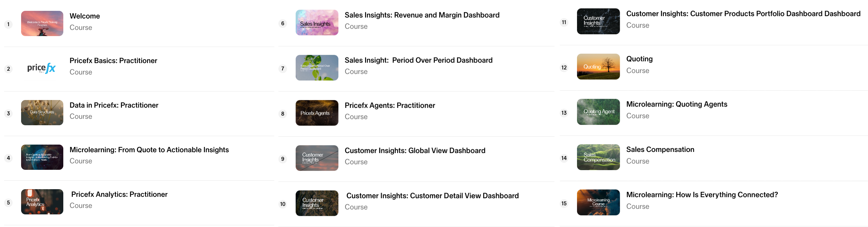Screen dimensions: 868x227
Task: Open Customer Products Portfolio Dashboard course
Action: pyautogui.click(x=743, y=14)
